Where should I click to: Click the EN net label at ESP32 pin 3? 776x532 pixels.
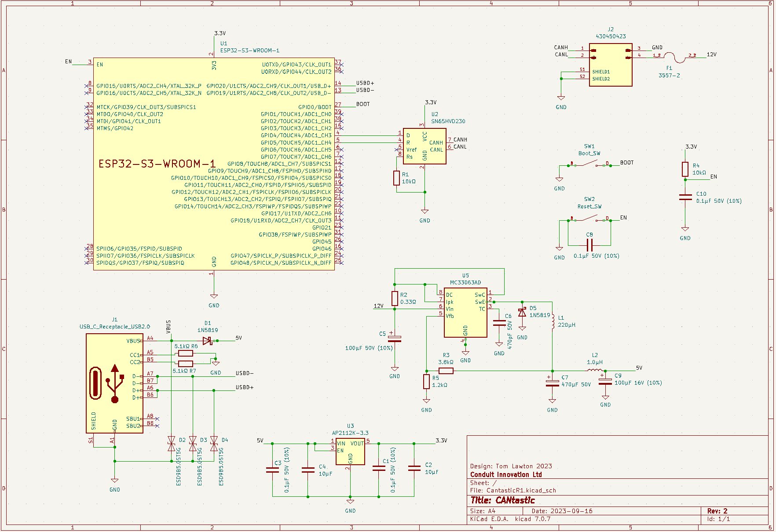coord(68,62)
